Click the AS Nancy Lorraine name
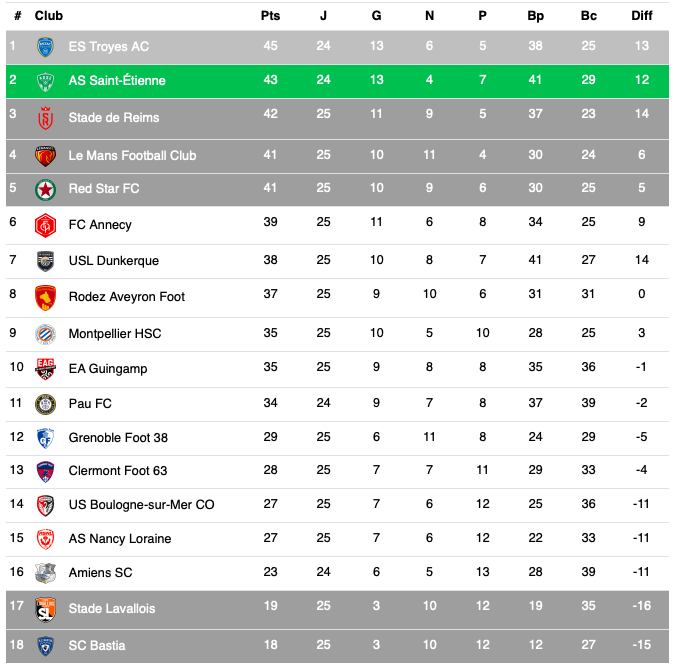The width and height of the screenshot is (675, 669). click(120, 539)
